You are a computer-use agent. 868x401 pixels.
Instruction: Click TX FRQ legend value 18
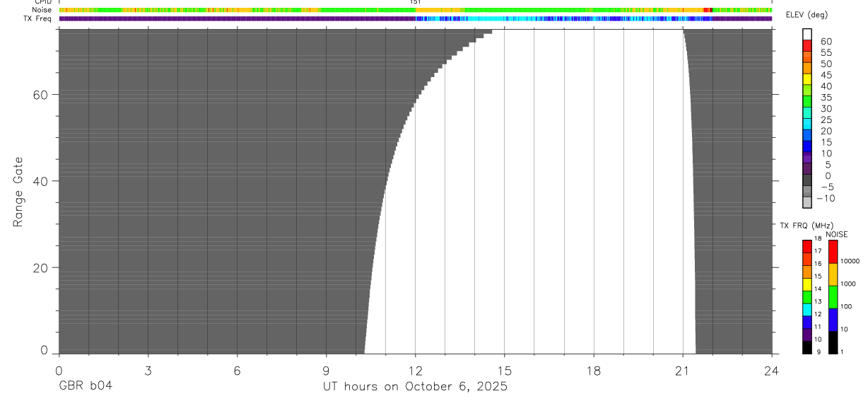[x=817, y=239]
